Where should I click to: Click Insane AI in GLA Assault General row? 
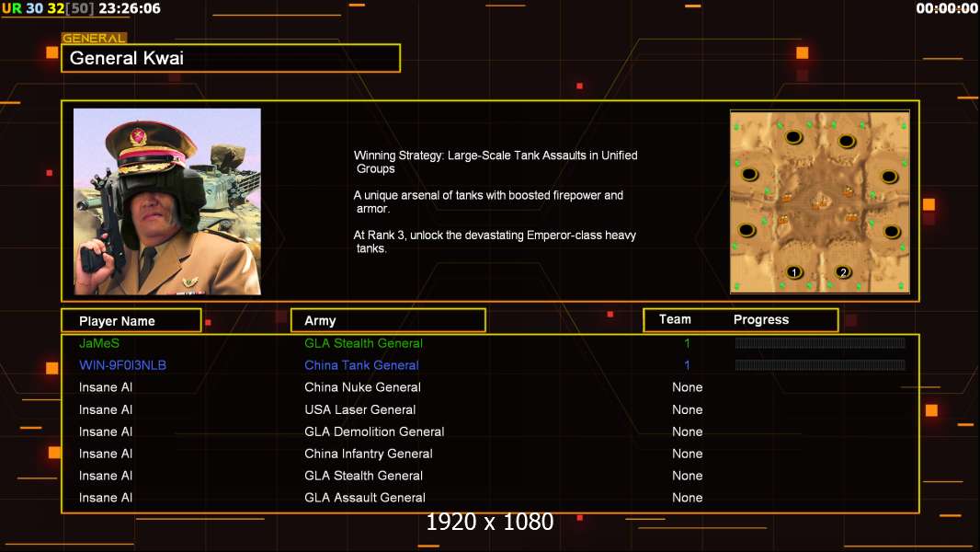106,498
